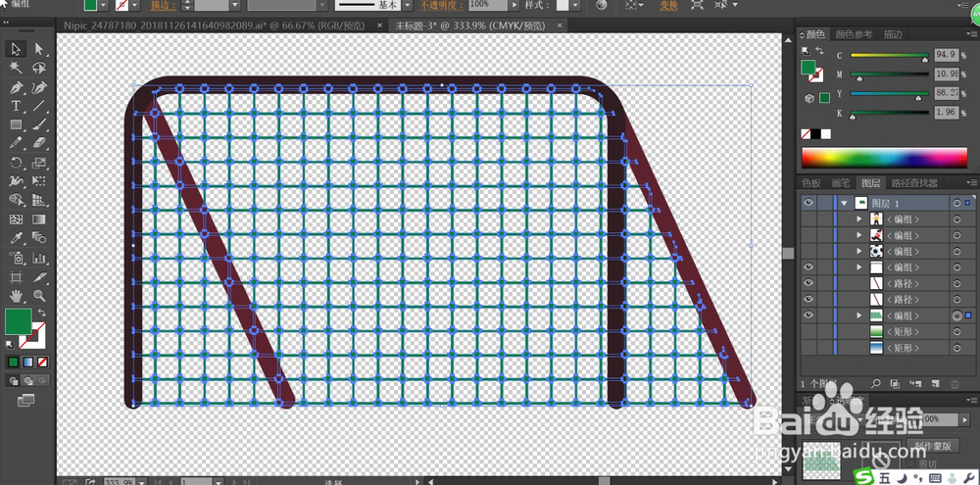
Task: Open the opacity 100% arrow in control bar
Action: (514, 4)
